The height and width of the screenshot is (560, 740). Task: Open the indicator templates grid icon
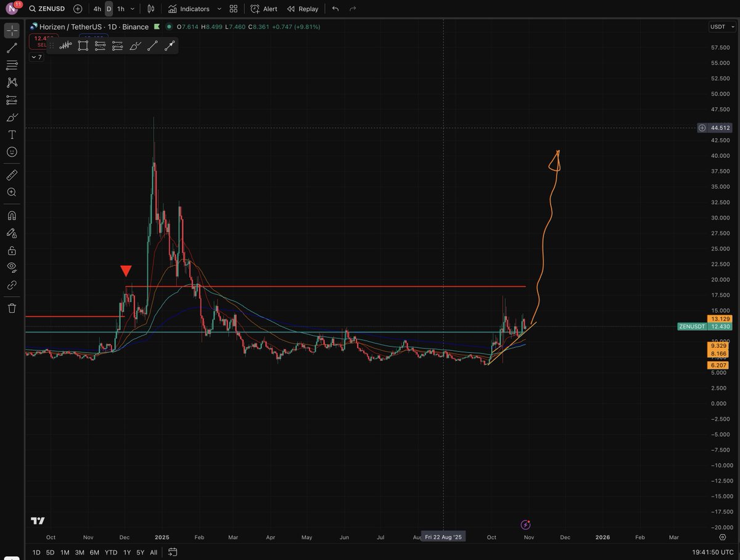coord(233,9)
